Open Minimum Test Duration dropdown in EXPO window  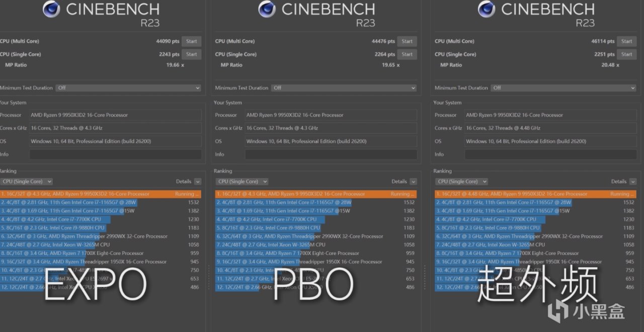[x=128, y=88]
